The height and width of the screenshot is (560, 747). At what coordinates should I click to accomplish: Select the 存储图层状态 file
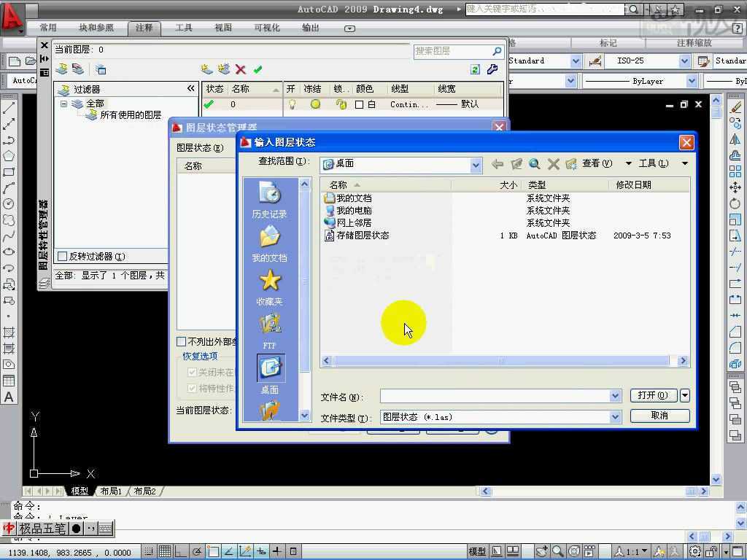(363, 236)
